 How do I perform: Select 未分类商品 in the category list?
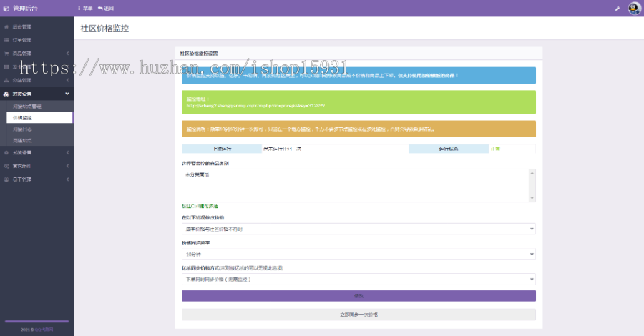pyautogui.click(x=193, y=175)
